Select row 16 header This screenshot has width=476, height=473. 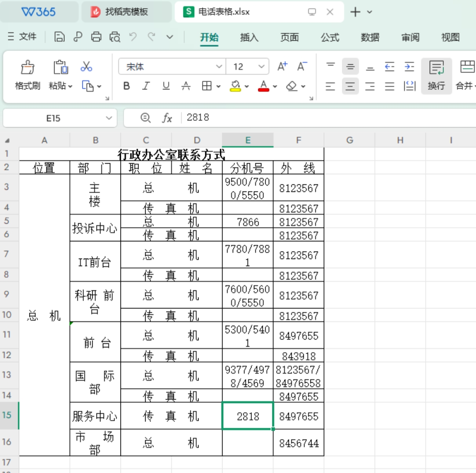[7, 442]
